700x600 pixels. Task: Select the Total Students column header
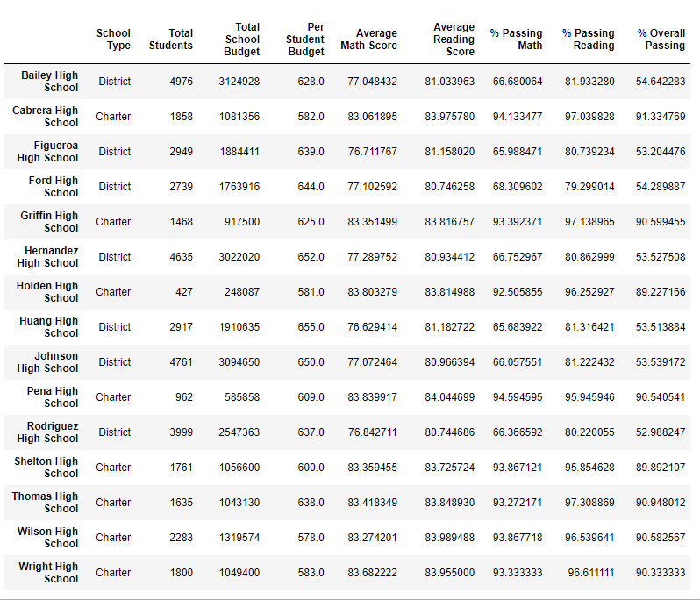click(x=170, y=39)
